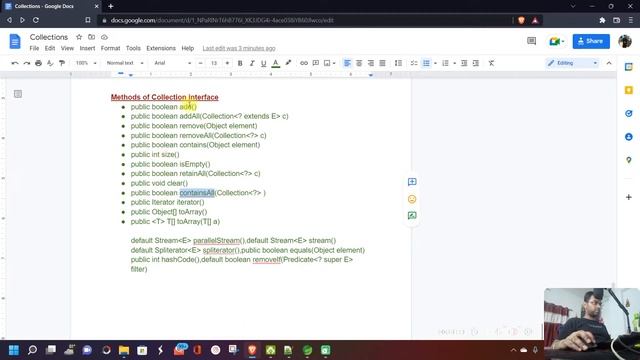Decrease the indent
640x360 pixels.
click(x=464, y=63)
